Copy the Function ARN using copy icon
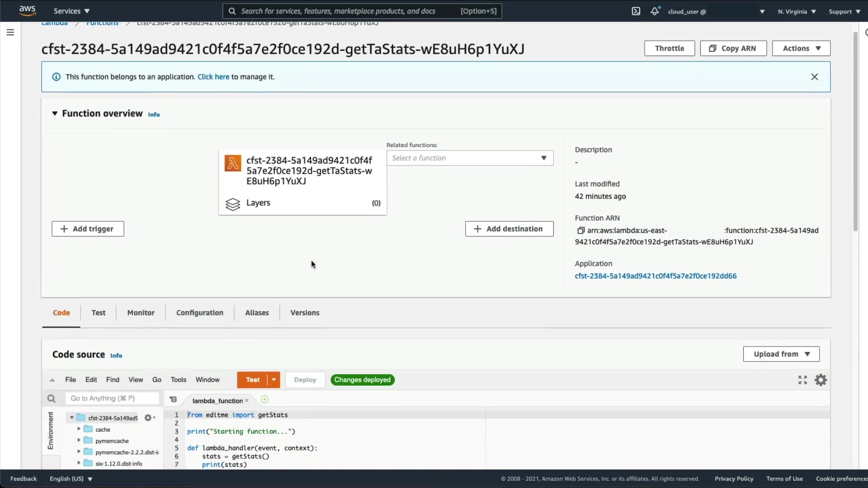This screenshot has height=488, width=868. click(x=581, y=230)
